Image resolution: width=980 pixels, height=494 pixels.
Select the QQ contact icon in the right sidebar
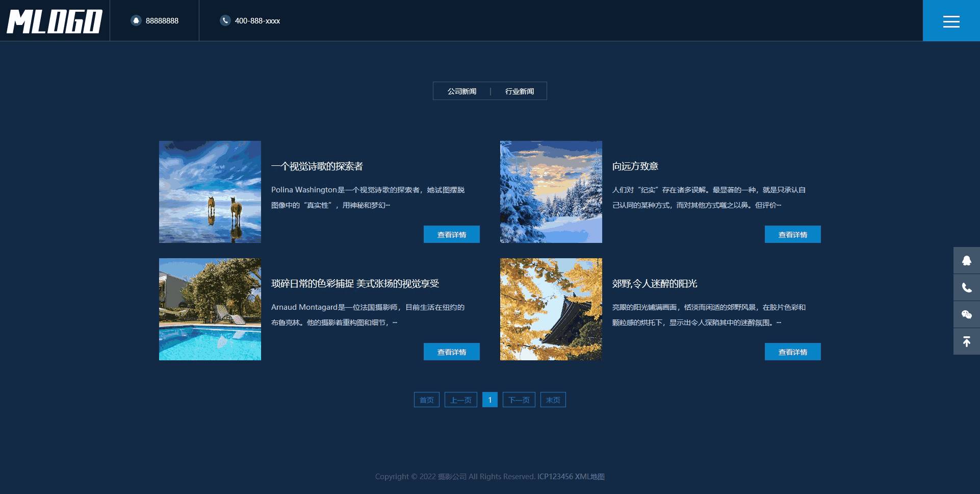(x=966, y=260)
